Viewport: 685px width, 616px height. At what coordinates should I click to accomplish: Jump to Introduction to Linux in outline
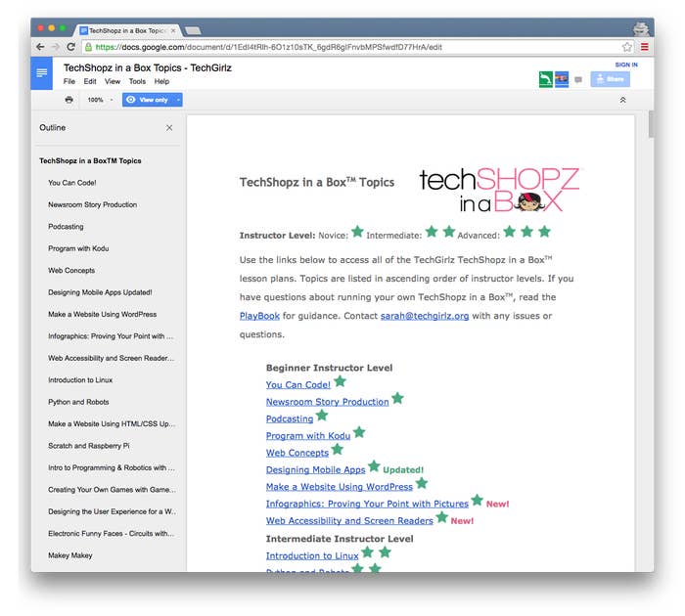[x=80, y=379]
